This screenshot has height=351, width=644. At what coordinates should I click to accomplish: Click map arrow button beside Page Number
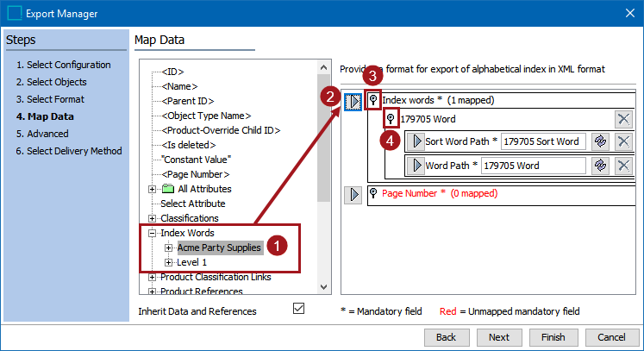click(x=353, y=194)
